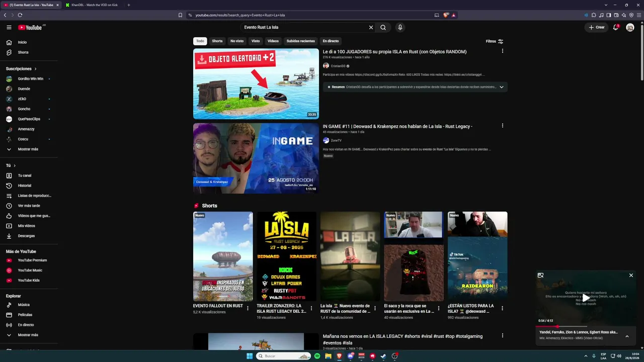Screen dimensions: 644x362
Task: Open YouTube Music from the sidebar
Action: click(29, 270)
